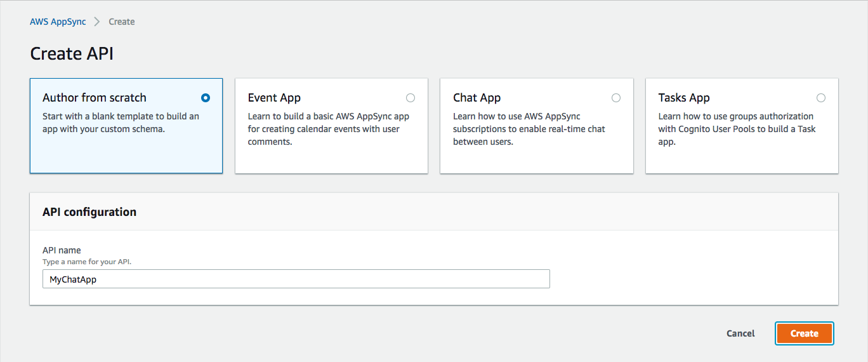
Task: Click the Create breadcrumb item
Action: [x=122, y=22]
